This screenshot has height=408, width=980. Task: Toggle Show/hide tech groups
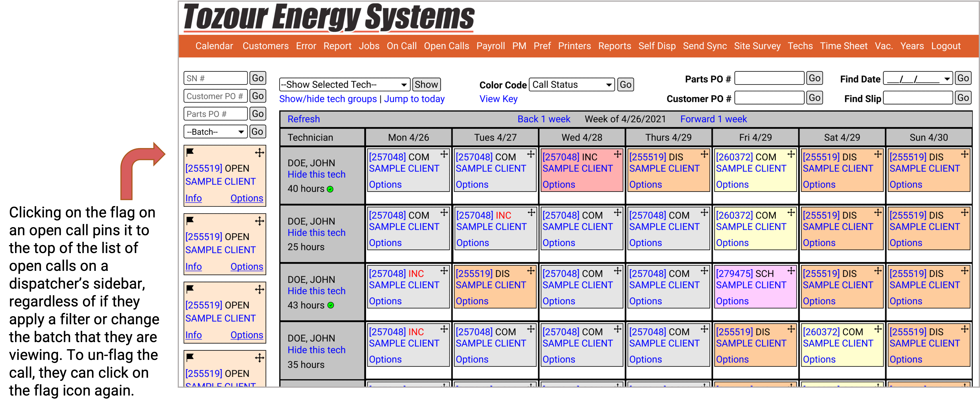(x=328, y=99)
